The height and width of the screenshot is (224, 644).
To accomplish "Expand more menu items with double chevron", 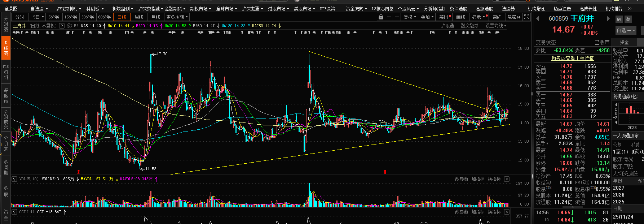I will click(630, 8).
